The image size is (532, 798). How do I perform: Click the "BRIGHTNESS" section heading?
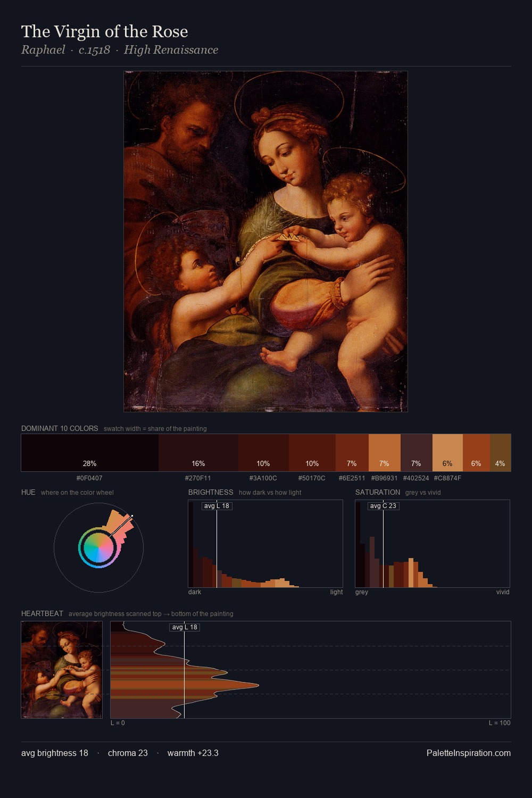point(211,492)
